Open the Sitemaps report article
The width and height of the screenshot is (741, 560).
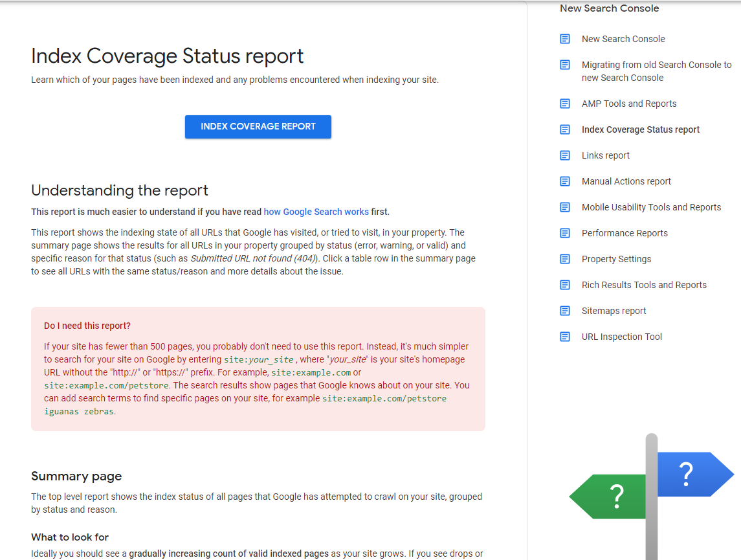click(614, 311)
